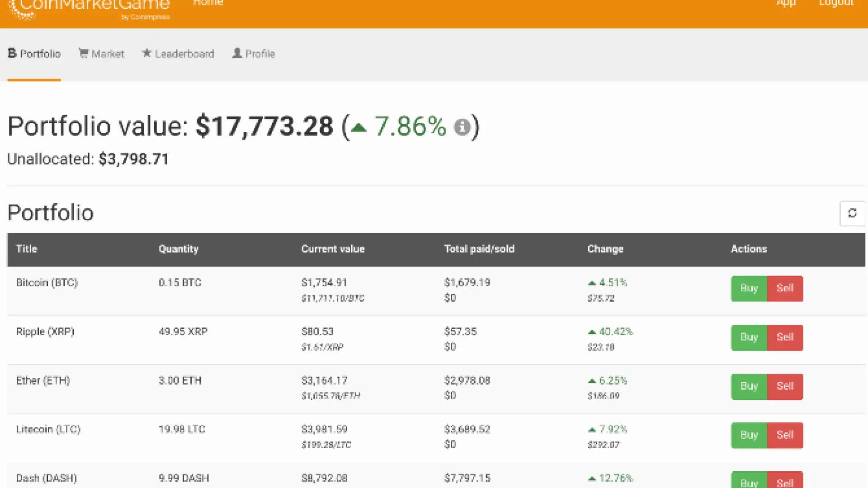Click the green up-arrow beside Bitcoin's change
This screenshot has height=488, width=868.
point(592,282)
